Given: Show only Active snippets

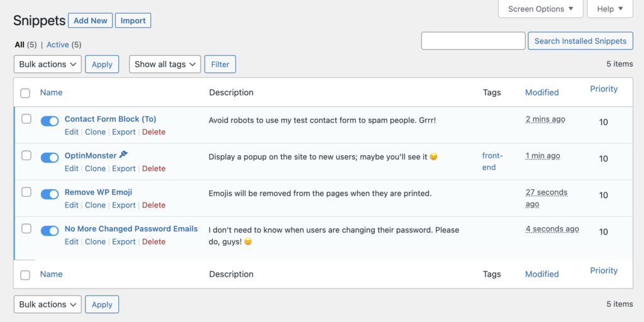Looking at the screenshot, I should point(57,45).
